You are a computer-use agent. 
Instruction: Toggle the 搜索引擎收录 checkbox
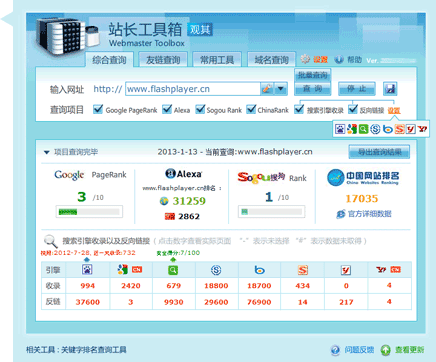click(x=299, y=109)
